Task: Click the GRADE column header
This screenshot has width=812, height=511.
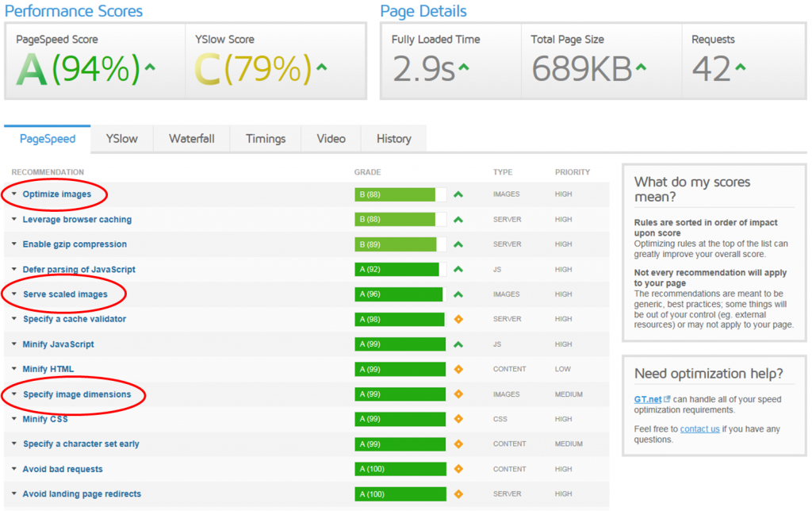Action: point(367,172)
